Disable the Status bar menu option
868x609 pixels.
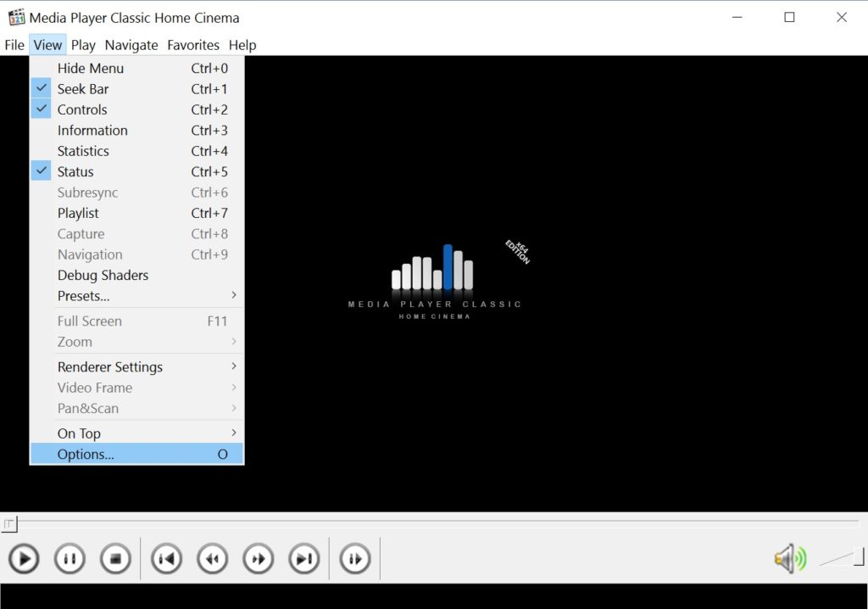[75, 172]
